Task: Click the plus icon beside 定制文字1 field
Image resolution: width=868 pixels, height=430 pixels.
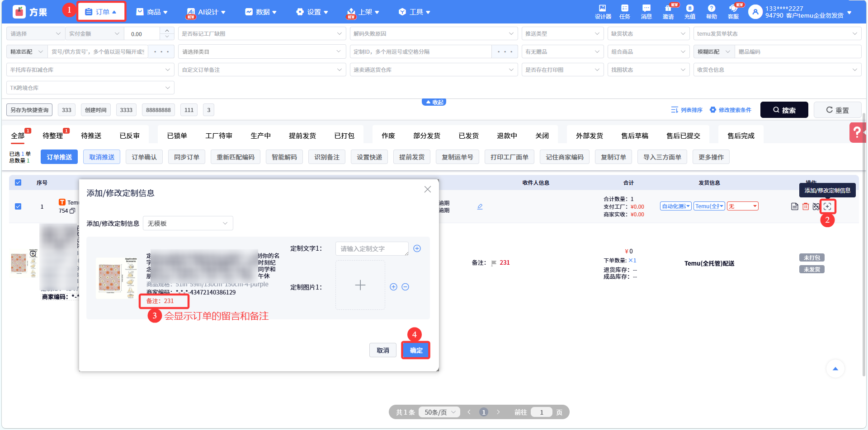Action: (417, 248)
